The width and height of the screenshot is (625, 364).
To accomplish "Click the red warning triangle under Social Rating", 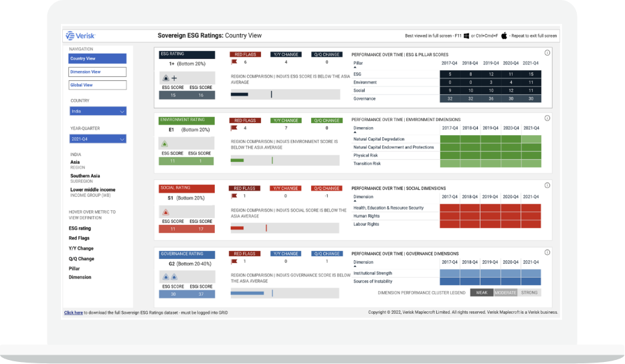I will click(x=165, y=212).
